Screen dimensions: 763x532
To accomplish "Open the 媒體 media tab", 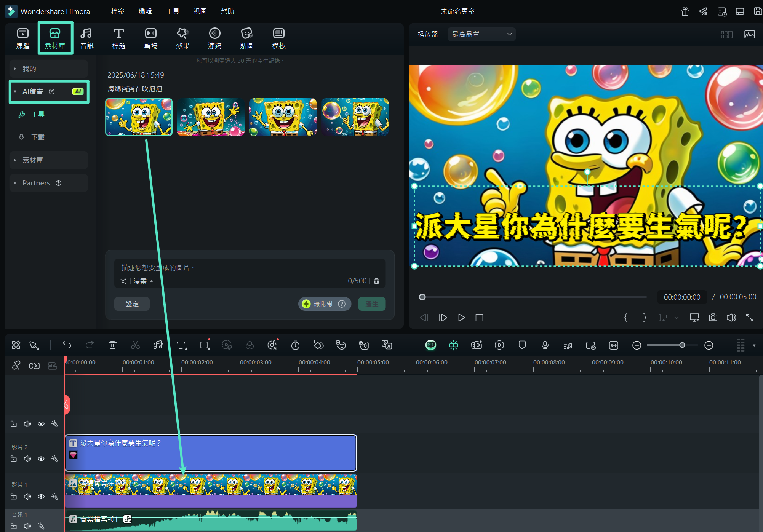I will pyautogui.click(x=23, y=38).
